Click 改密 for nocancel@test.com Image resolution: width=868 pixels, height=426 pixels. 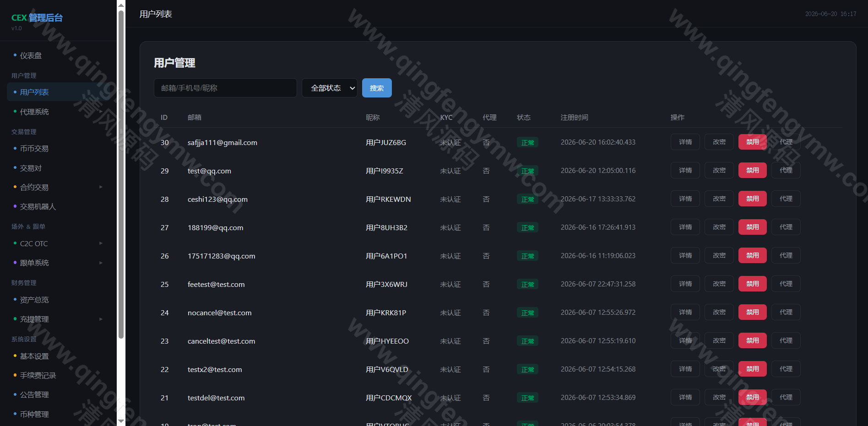pyautogui.click(x=719, y=312)
